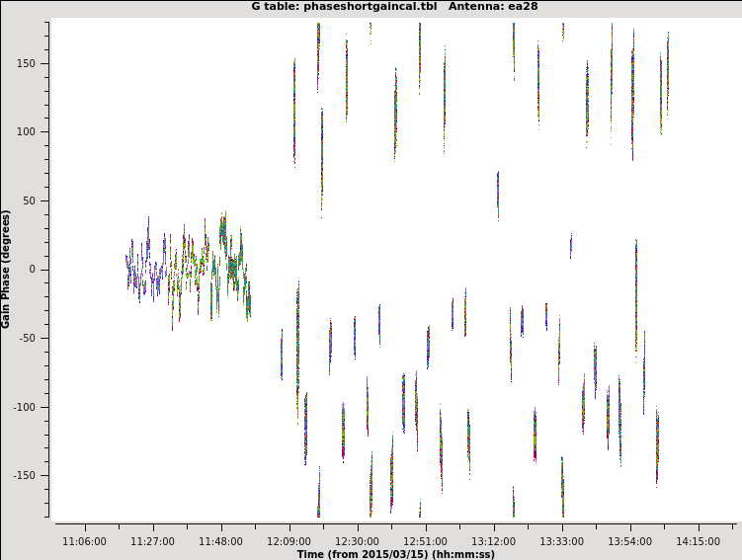
Task: Select the 13:12:00 time tick label
Action: click(x=493, y=541)
